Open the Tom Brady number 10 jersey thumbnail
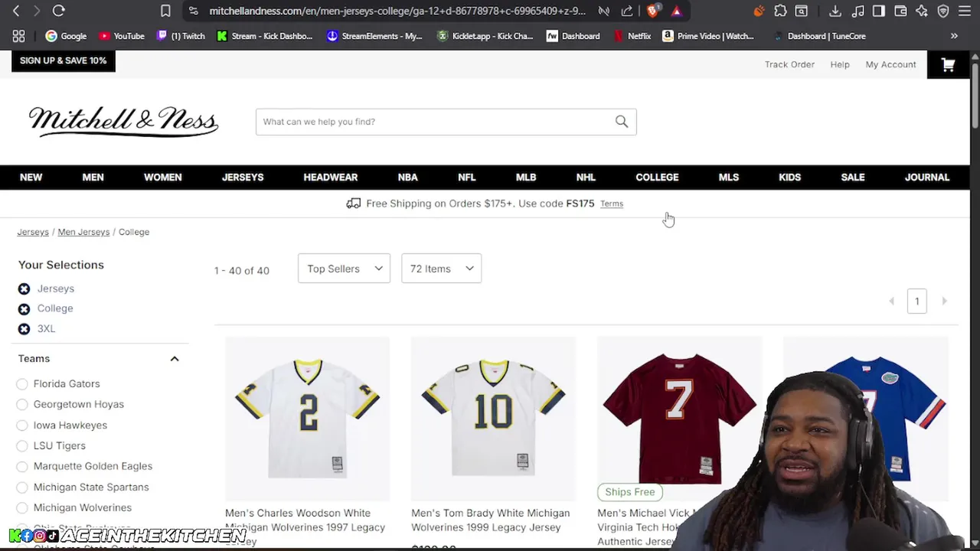This screenshot has width=980, height=551. 493,419
